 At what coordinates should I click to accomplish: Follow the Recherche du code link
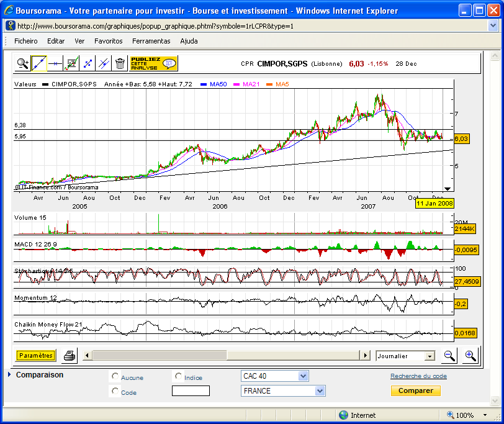pos(418,376)
